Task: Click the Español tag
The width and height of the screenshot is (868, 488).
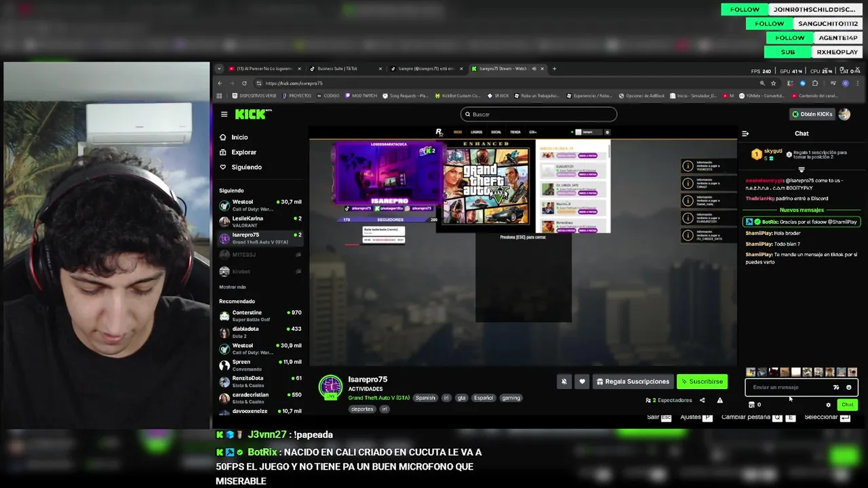Action: tap(484, 398)
